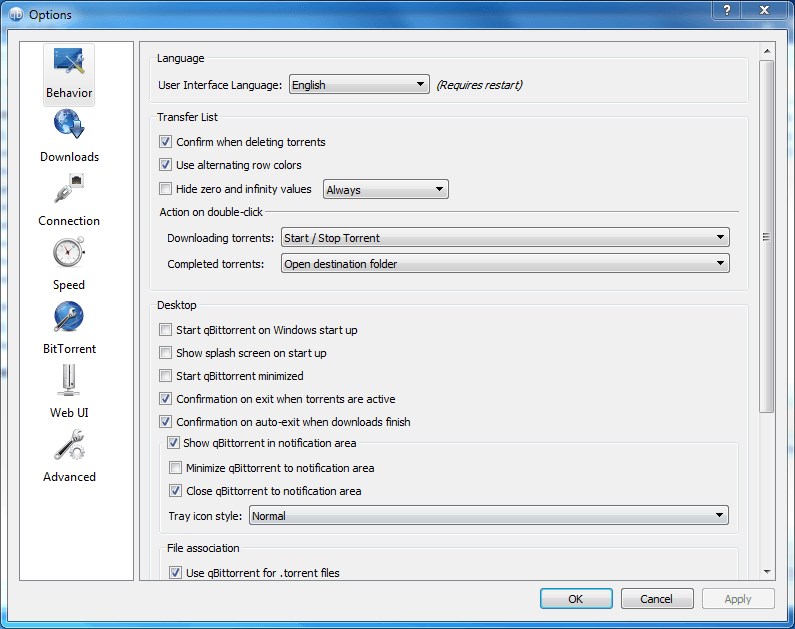Viewport: 795px width, 629px height.
Task: Enable Minimize qBittorrent to notification area
Action: click(175, 467)
